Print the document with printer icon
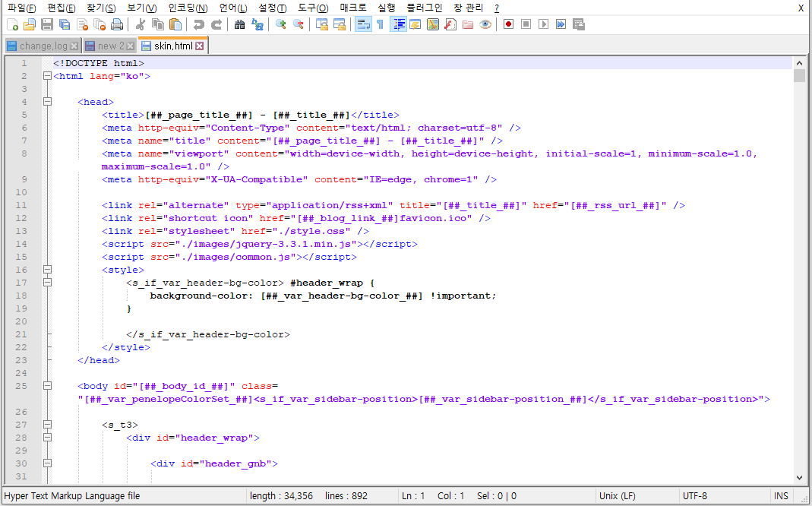This screenshot has height=506, width=812. tap(118, 24)
